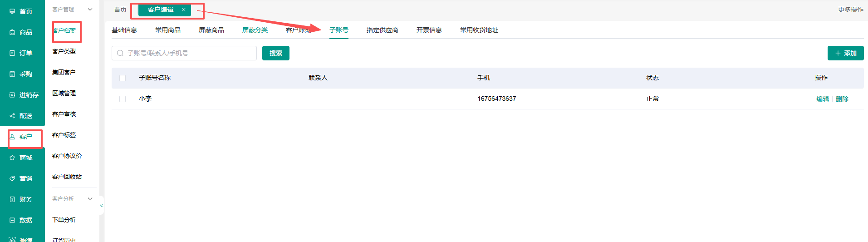Open the 财务 finance sidebar icon

(12, 199)
